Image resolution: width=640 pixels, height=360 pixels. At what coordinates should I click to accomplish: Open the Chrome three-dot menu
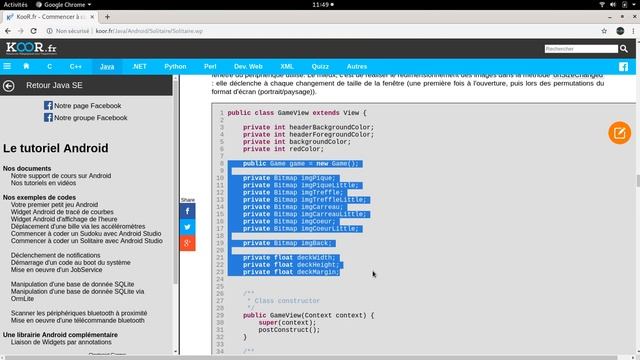tap(633, 31)
